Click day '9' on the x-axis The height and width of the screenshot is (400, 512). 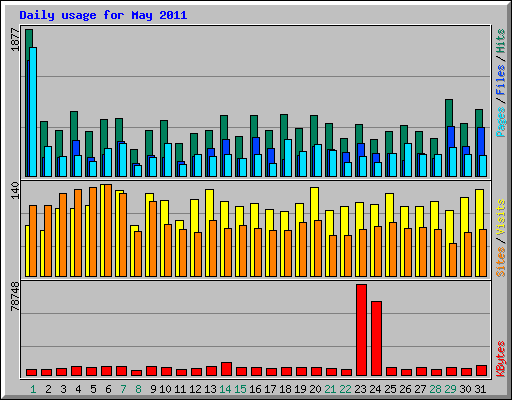point(153,389)
